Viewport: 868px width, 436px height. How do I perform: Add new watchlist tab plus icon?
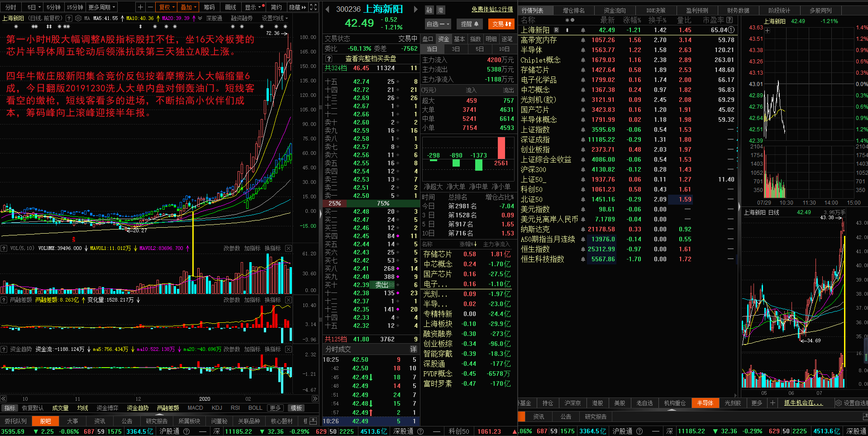773,403
